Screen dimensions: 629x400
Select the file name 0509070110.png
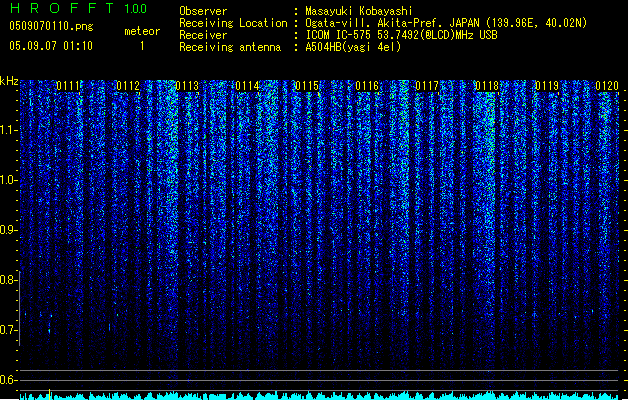[51, 26]
